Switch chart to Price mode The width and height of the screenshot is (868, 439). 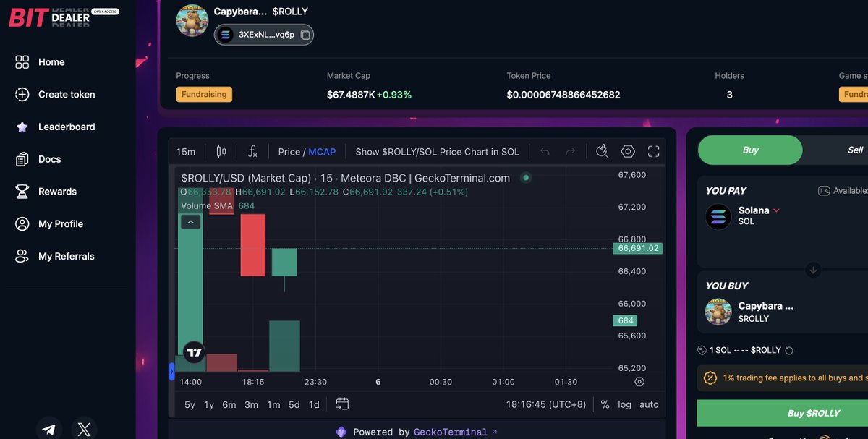click(x=289, y=152)
